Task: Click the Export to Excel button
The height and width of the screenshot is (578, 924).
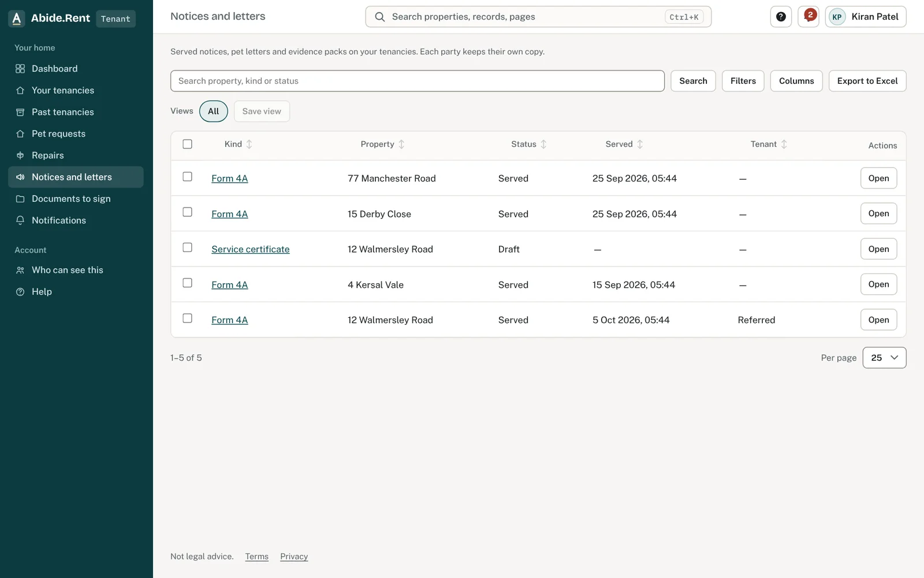Action: click(x=867, y=81)
